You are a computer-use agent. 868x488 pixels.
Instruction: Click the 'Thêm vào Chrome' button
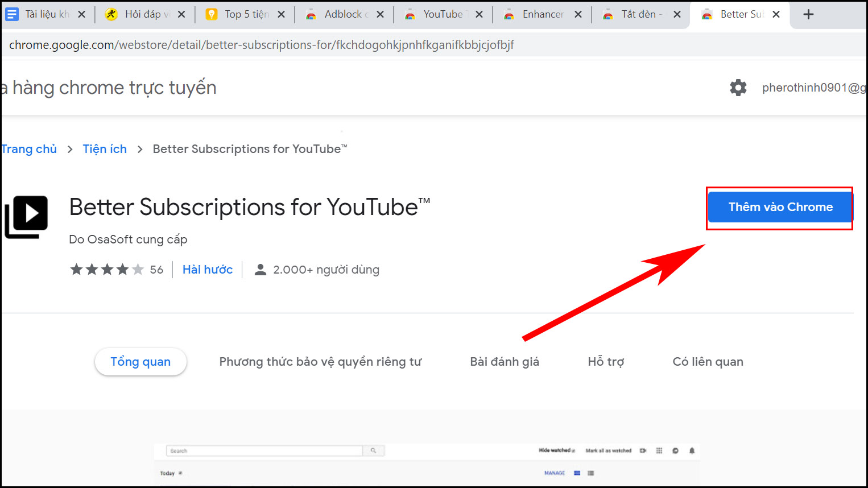click(780, 207)
